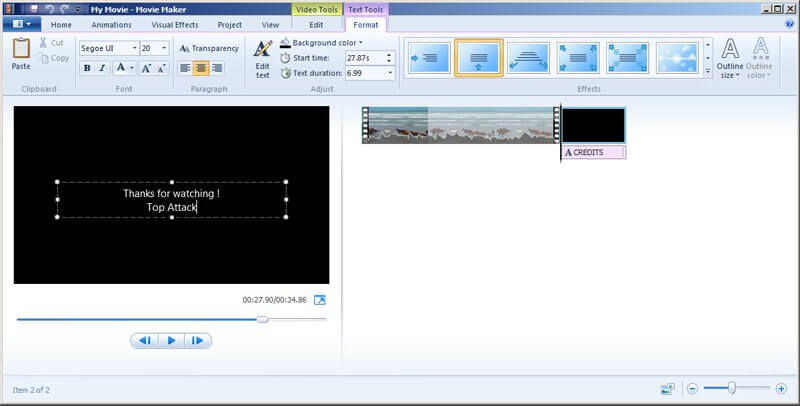Toggle Bold text formatting
The image size is (800, 406).
pyautogui.click(x=87, y=68)
